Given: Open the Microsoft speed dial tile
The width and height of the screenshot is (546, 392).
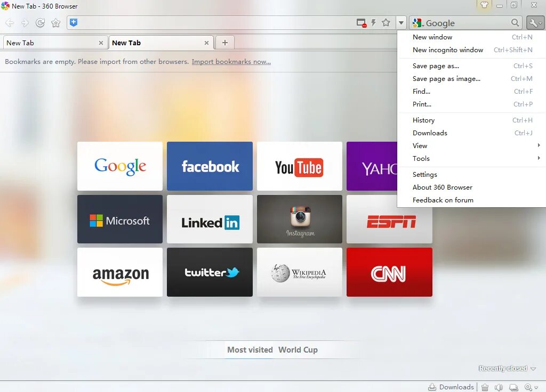Looking at the screenshot, I should (x=120, y=219).
